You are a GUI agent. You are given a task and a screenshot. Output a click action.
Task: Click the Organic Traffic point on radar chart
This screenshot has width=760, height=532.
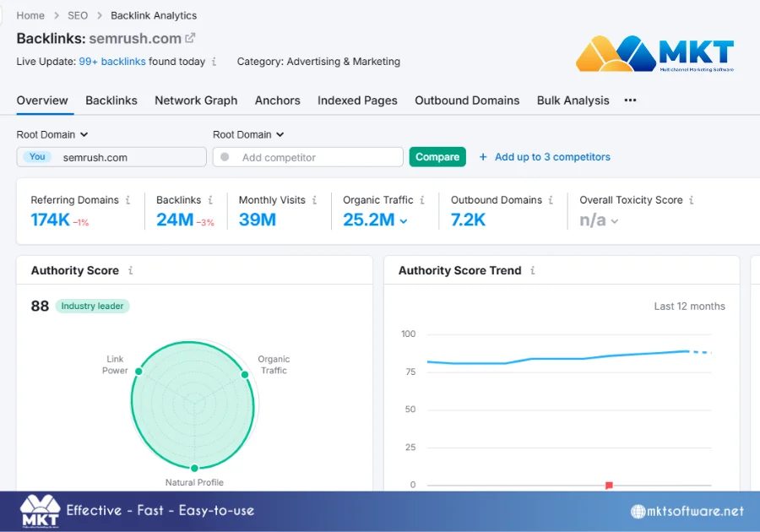click(x=245, y=375)
